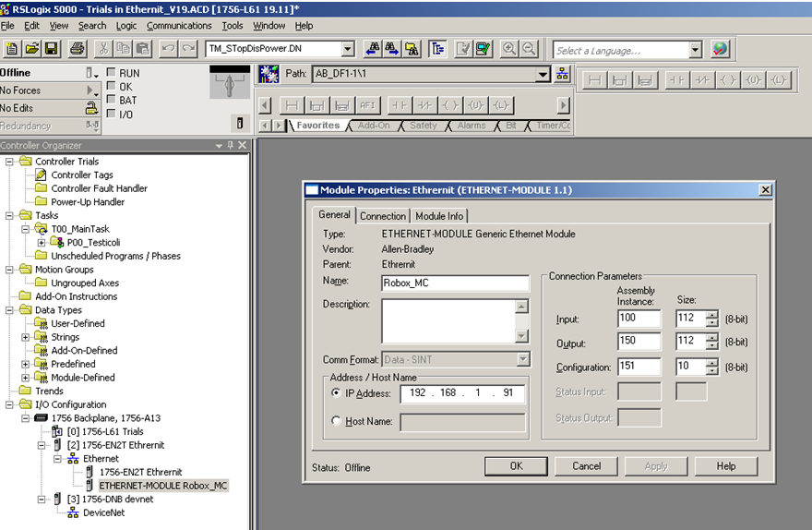
Task: Click the edits lock icon beside No Edits
Action: [91, 108]
